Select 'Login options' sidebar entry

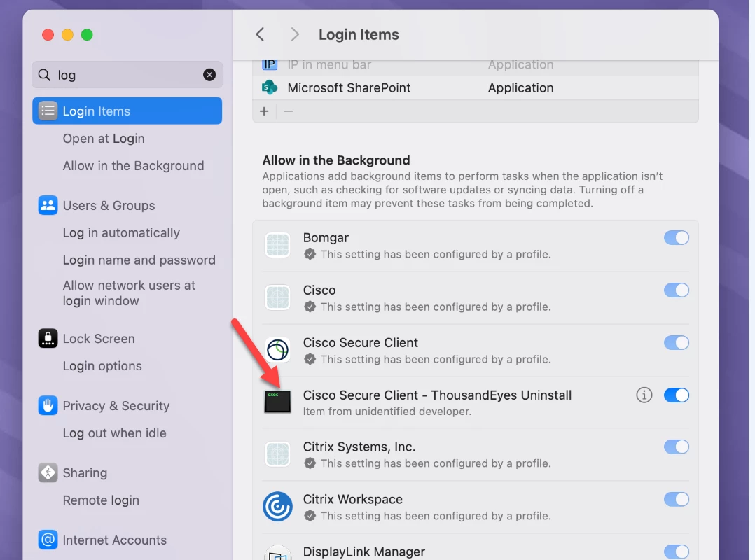102,366
